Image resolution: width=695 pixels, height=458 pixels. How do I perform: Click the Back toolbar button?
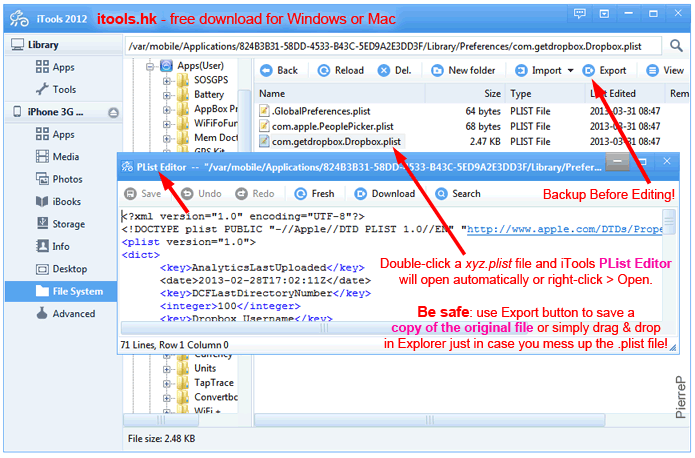point(279,70)
